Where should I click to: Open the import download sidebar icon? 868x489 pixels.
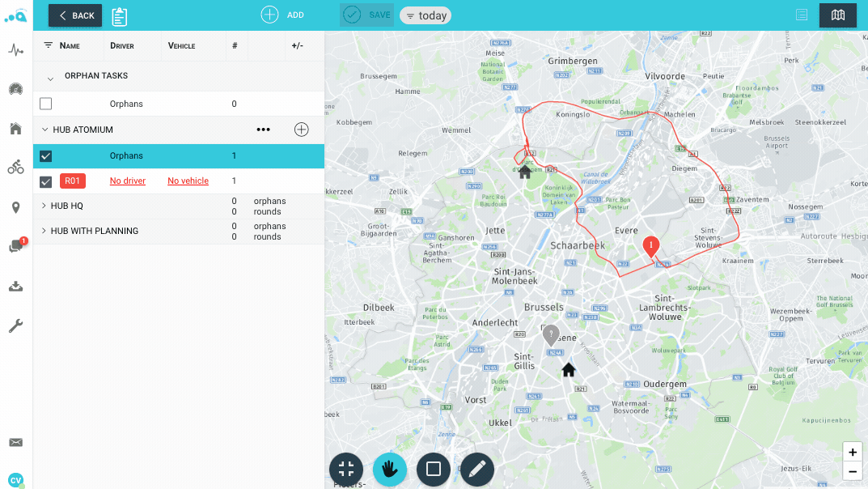point(15,286)
